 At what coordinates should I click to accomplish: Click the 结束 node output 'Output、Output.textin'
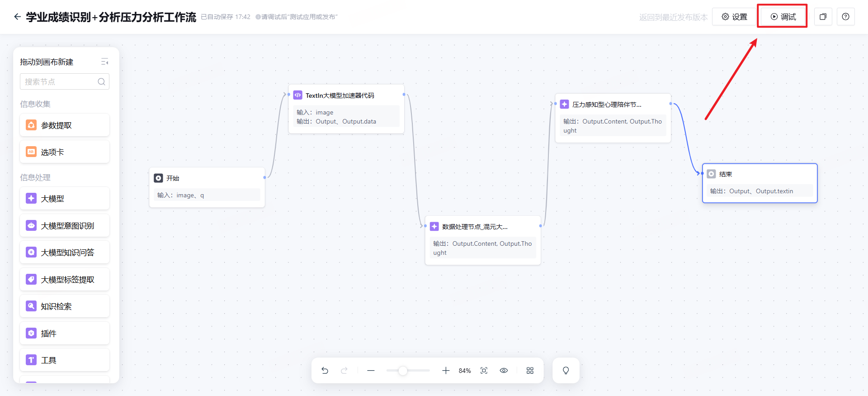(761, 191)
